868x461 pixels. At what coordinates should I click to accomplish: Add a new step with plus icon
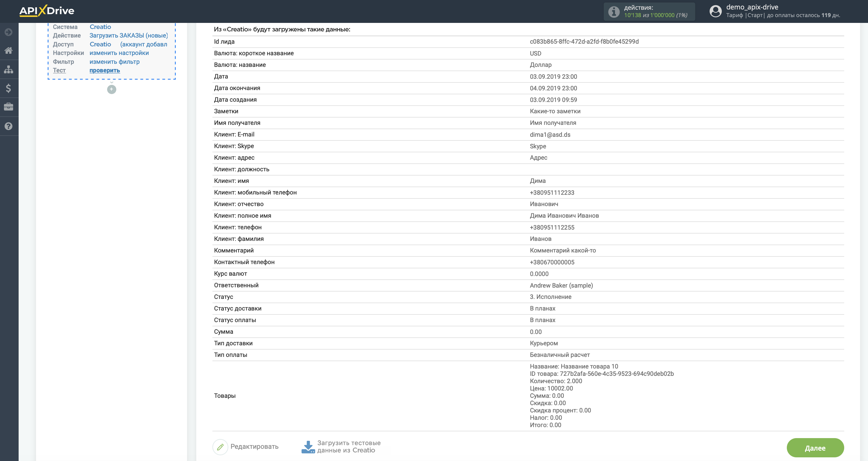pos(111,89)
